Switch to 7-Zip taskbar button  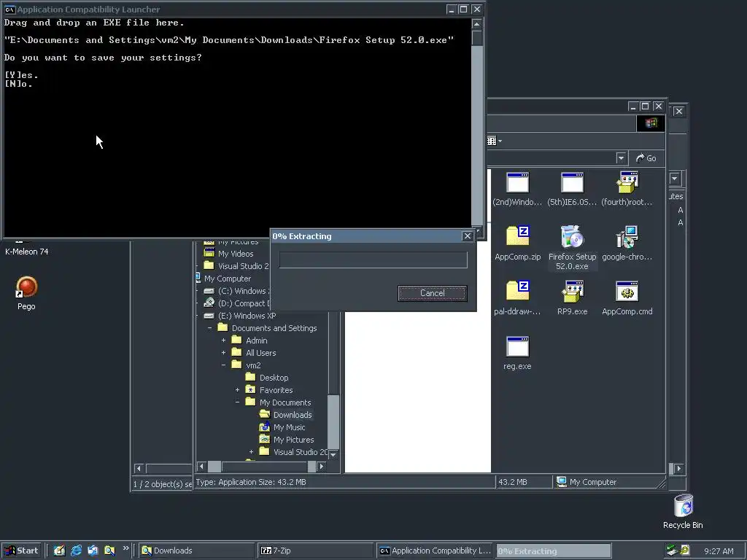pos(315,551)
